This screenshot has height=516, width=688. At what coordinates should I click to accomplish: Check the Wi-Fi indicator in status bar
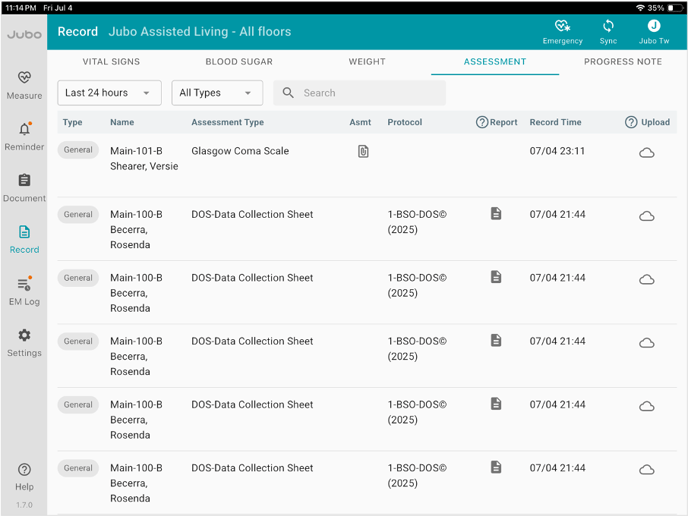coord(640,8)
